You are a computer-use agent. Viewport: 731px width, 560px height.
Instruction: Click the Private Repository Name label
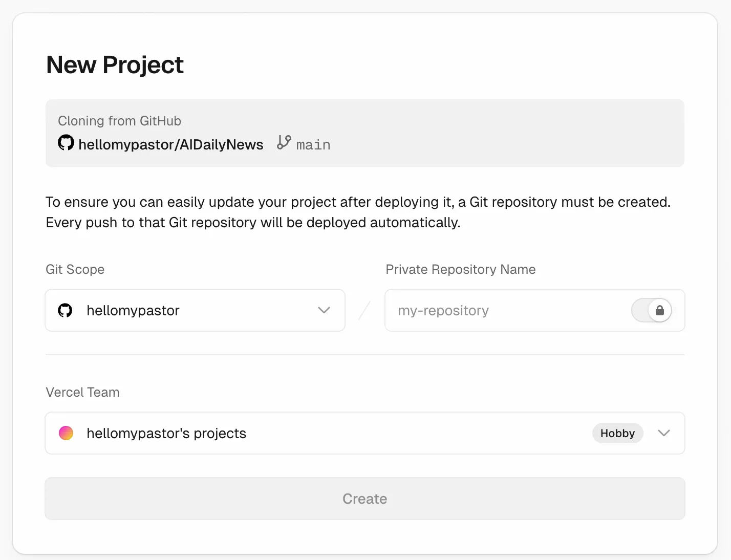pyautogui.click(x=461, y=269)
